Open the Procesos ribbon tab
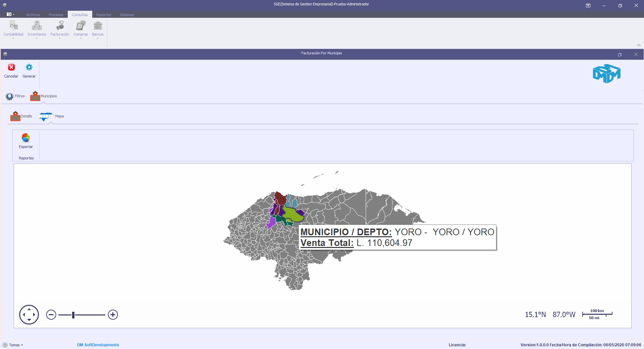 coord(56,15)
